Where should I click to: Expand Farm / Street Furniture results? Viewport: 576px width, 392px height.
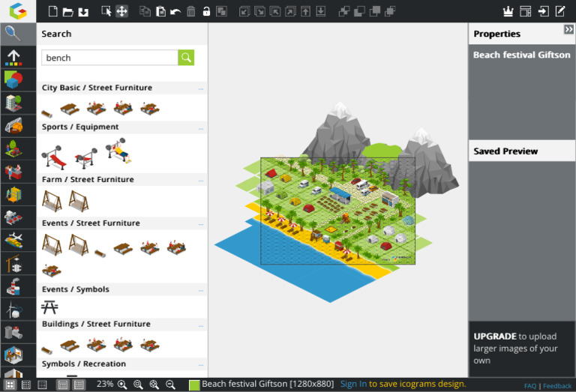[200, 181]
